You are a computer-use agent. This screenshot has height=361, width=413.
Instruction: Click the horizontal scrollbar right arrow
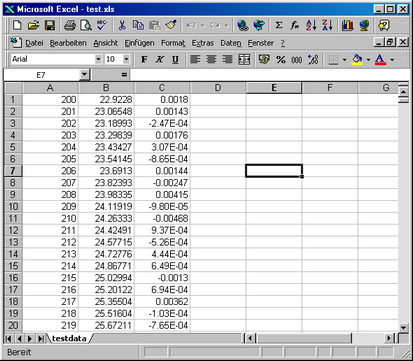point(389,339)
